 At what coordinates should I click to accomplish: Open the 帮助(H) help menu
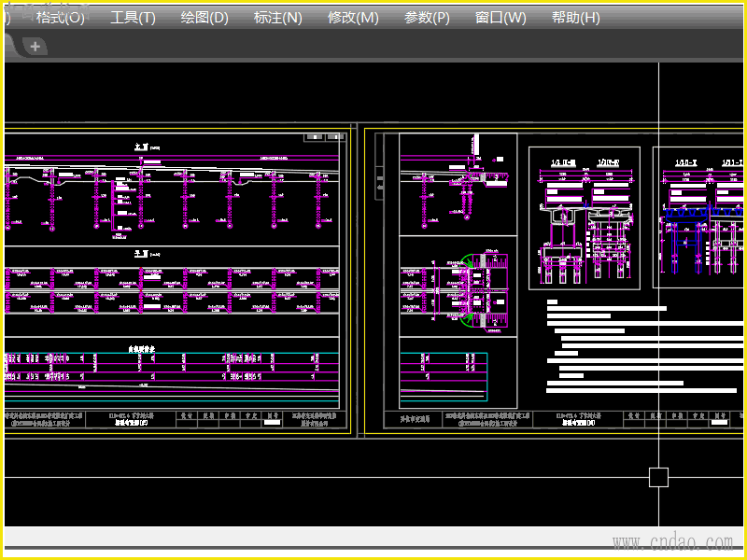tap(575, 18)
